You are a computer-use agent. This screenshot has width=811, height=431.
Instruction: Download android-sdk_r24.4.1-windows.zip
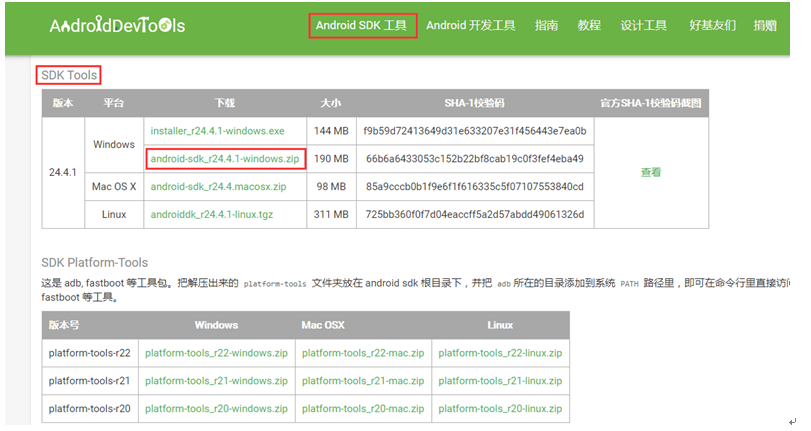click(225, 159)
